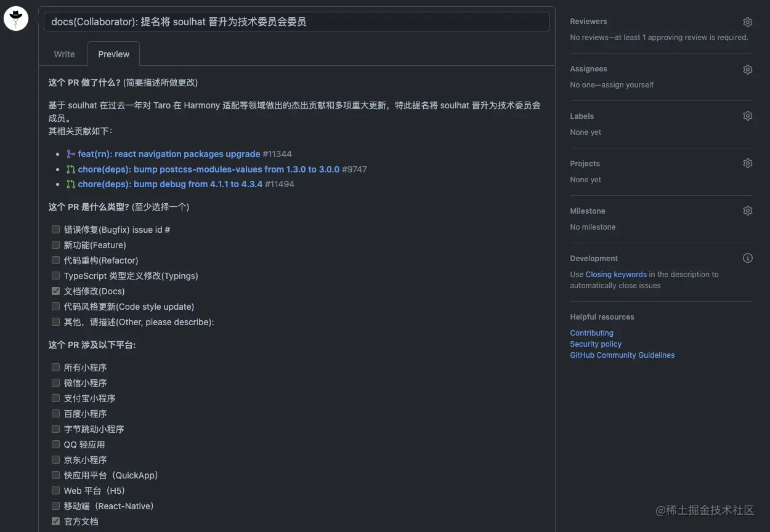Open bump debug from 4.1.1 PR link

(x=170, y=184)
